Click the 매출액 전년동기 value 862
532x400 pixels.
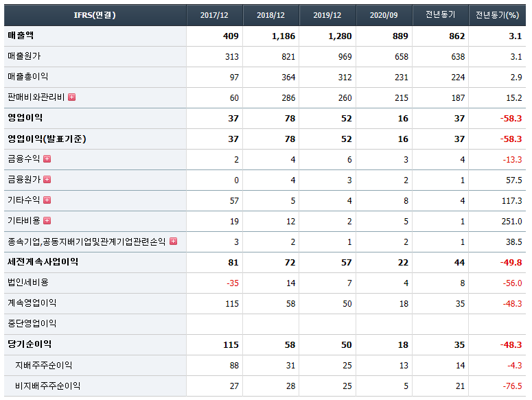pyautogui.click(x=457, y=36)
